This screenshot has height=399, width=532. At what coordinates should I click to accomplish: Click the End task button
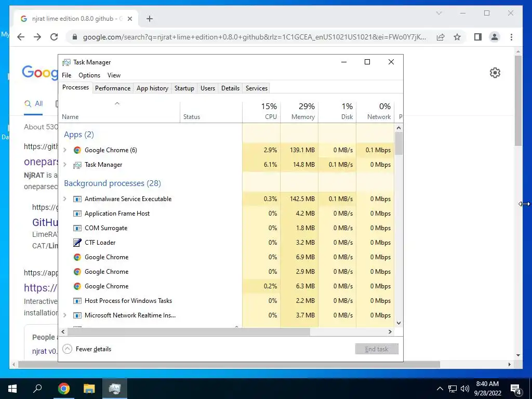point(377,349)
